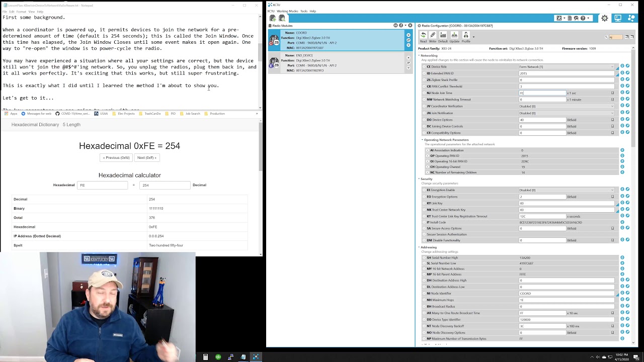Click the Windows taskbar calculator icon
This screenshot has height=362, width=644.
coord(205,357)
